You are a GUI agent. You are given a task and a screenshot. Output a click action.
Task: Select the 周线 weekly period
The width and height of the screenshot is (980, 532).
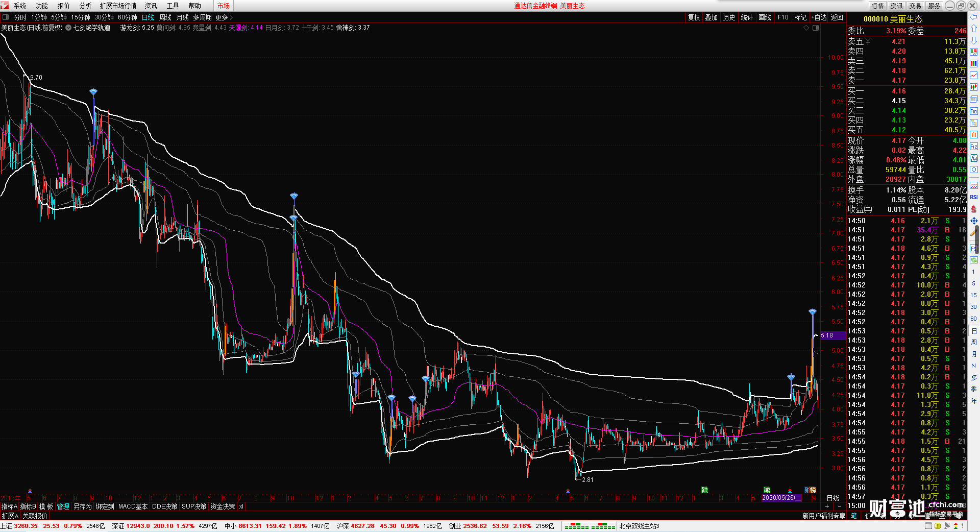165,17
